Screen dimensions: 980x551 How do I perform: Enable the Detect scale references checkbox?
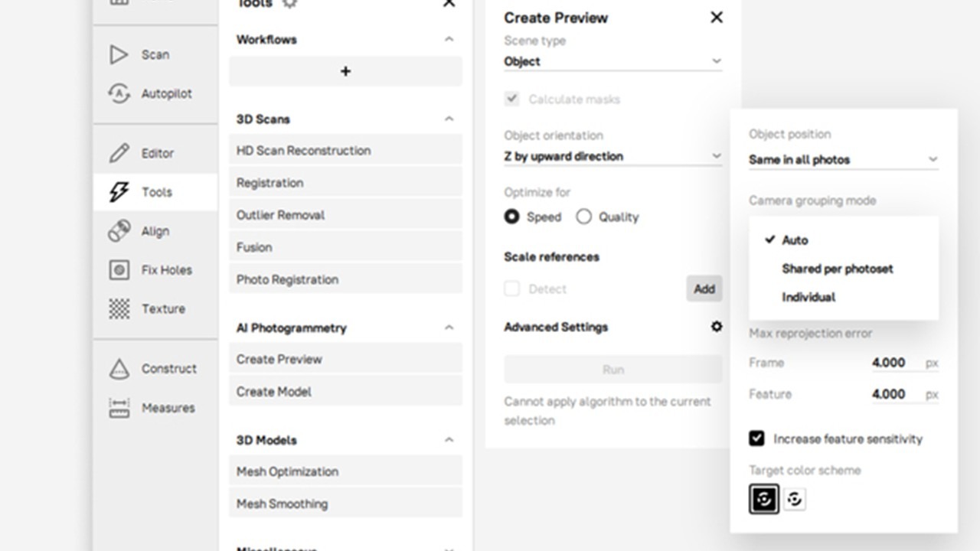pos(511,289)
